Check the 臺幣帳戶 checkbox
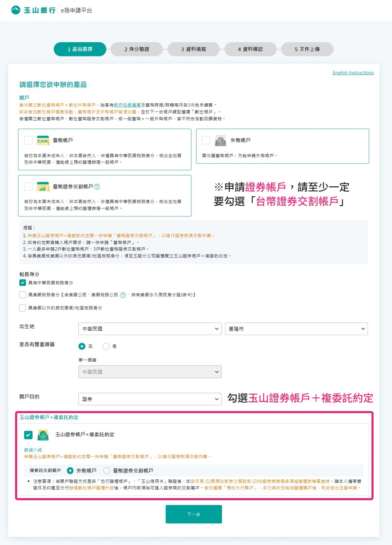Screen dimensions: 392x545 (x=28, y=140)
